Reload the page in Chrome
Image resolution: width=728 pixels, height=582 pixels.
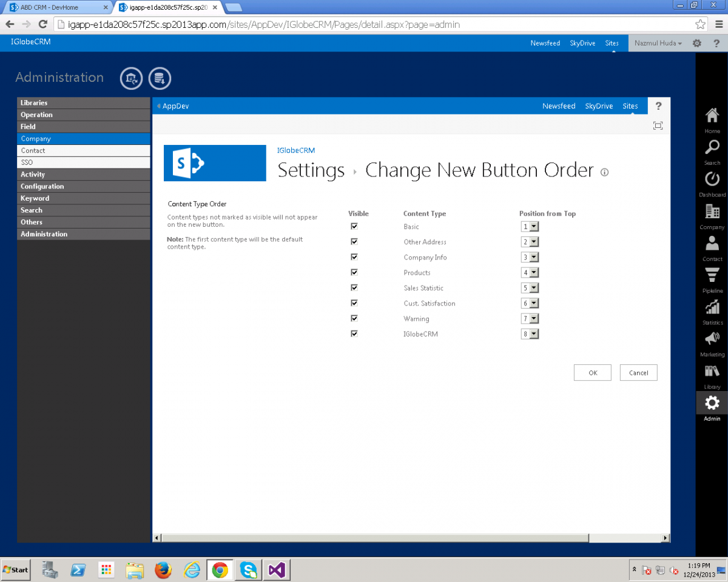pos(42,24)
